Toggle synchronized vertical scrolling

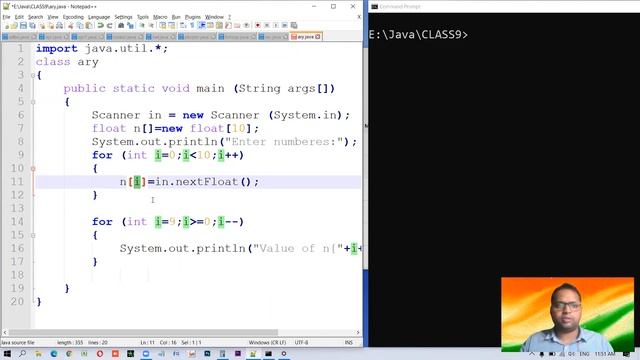(163, 25)
